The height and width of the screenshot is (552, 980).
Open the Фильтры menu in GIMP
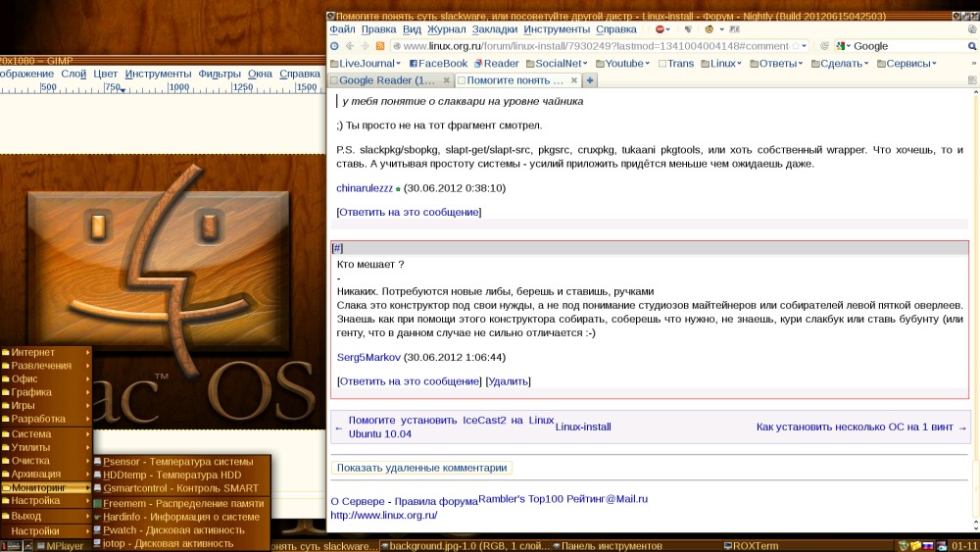(220, 74)
